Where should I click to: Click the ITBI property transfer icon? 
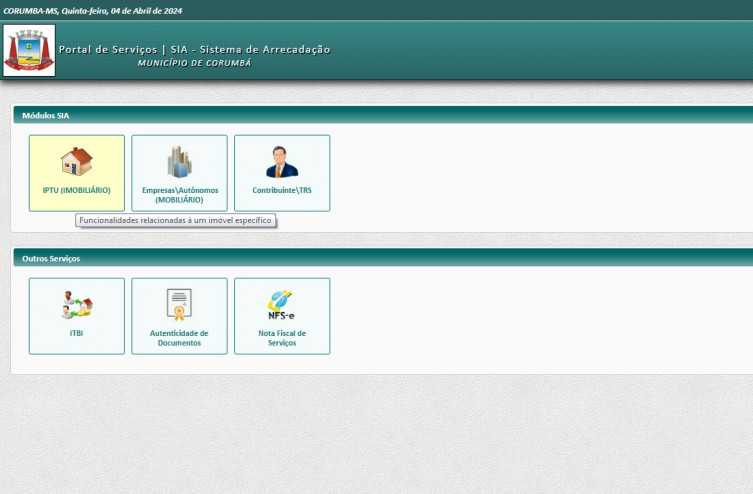coord(76,304)
